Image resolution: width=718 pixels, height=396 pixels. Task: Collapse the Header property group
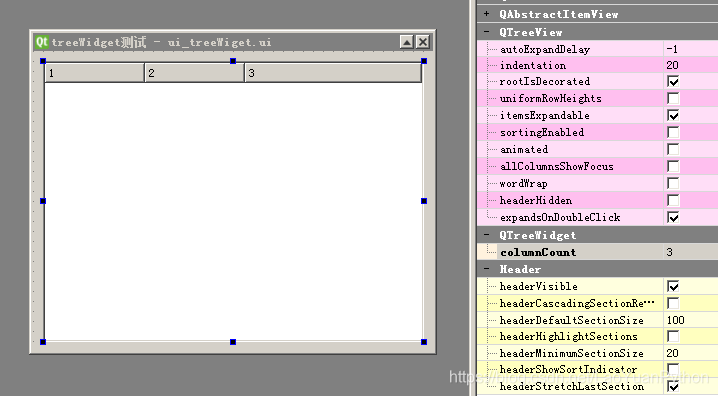pyautogui.click(x=486, y=269)
